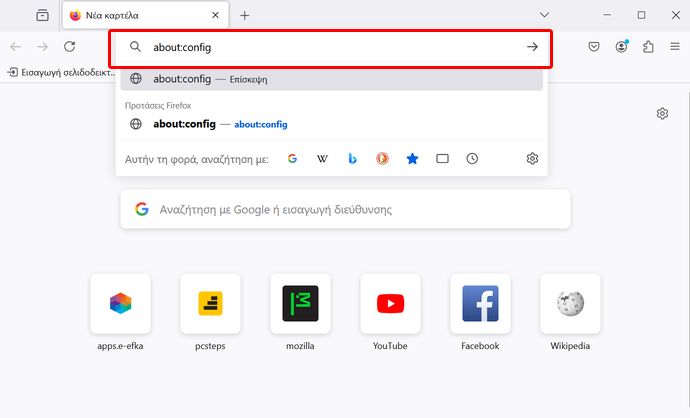Search this time with DuckDuckGo icon
Viewport: 690px width, 418px height.
click(382, 158)
